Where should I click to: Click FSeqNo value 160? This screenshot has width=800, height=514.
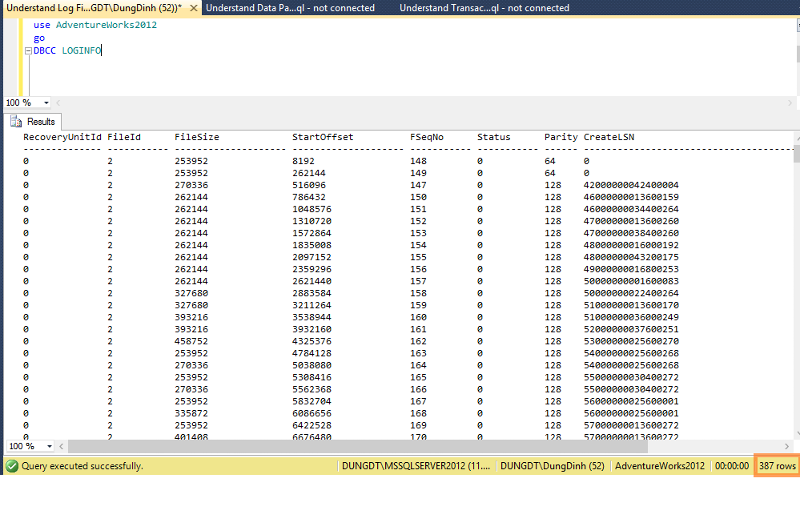point(418,317)
